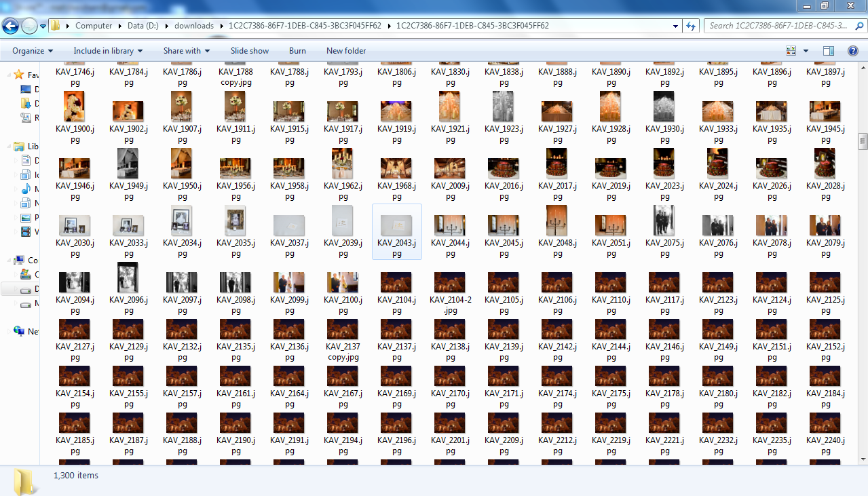Expand the view options dropdown arrow
This screenshot has height=496, width=868.
pyautogui.click(x=806, y=51)
